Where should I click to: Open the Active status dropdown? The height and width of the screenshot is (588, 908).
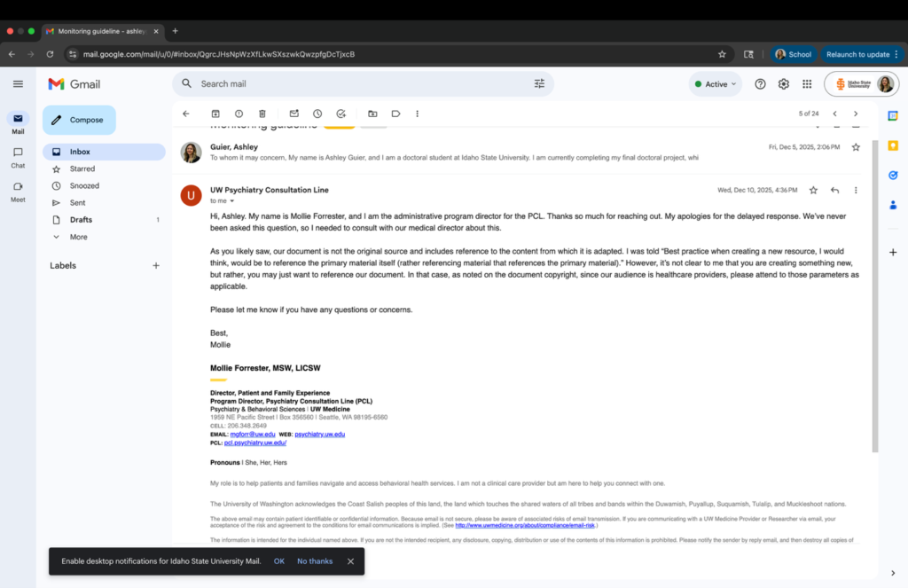(x=716, y=84)
